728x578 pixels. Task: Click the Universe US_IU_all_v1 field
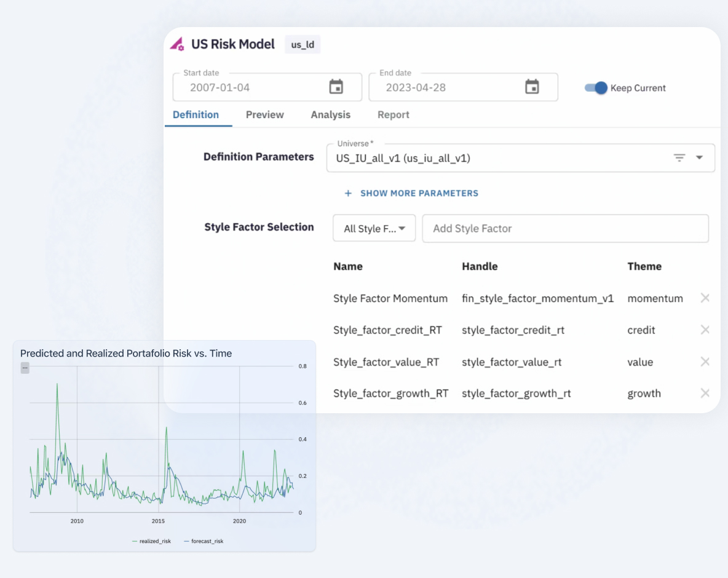[520, 158]
